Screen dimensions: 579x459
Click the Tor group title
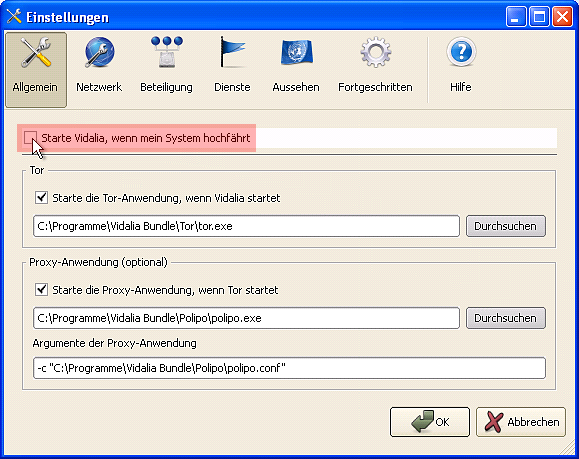click(x=37, y=170)
